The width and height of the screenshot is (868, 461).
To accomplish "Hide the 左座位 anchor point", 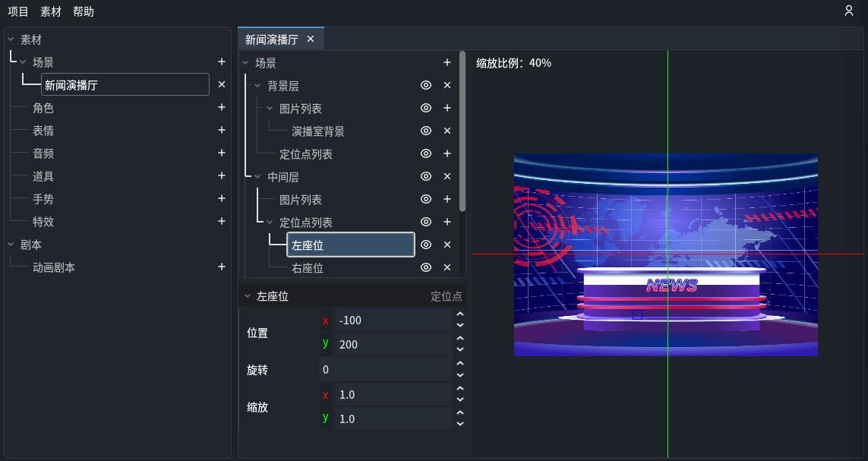I will 426,245.
